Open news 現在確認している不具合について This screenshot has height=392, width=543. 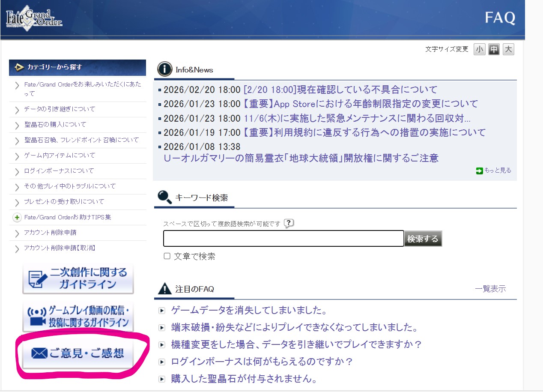point(340,90)
